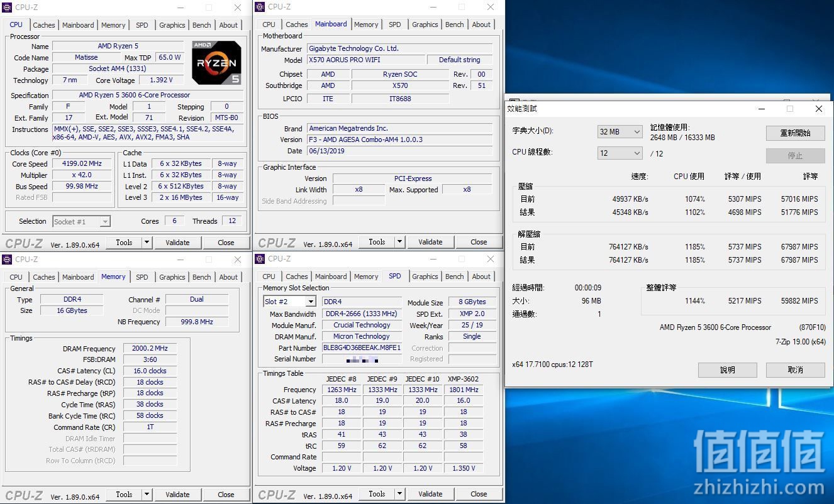
Task: Click Tools button in the SPD window
Action: click(x=377, y=493)
